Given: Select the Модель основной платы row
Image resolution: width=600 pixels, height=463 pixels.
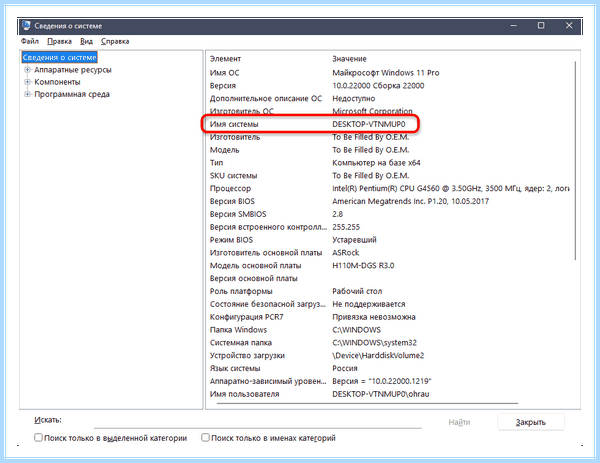Looking at the screenshot, I should pos(390,266).
